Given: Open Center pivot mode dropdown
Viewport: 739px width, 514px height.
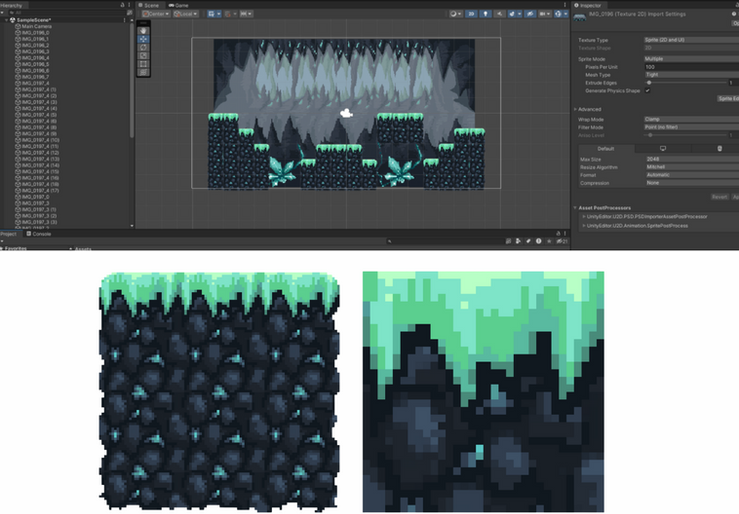Looking at the screenshot, I should (x=156, y=14).
